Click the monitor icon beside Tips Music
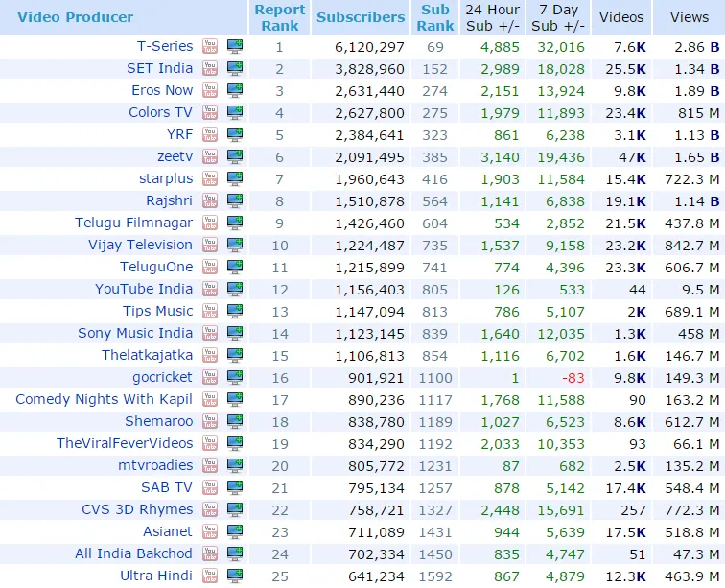The height and width of the screenshot is (588, 725). (235, 311)
